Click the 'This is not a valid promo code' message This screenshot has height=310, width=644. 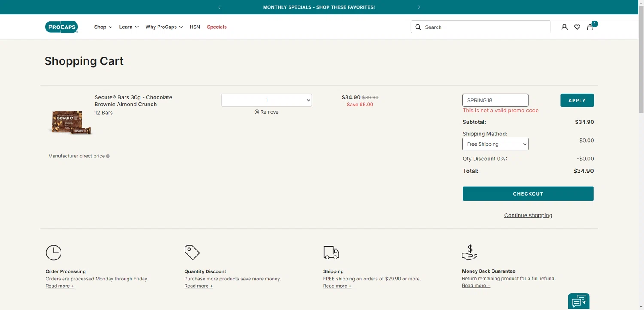[500, 110]
